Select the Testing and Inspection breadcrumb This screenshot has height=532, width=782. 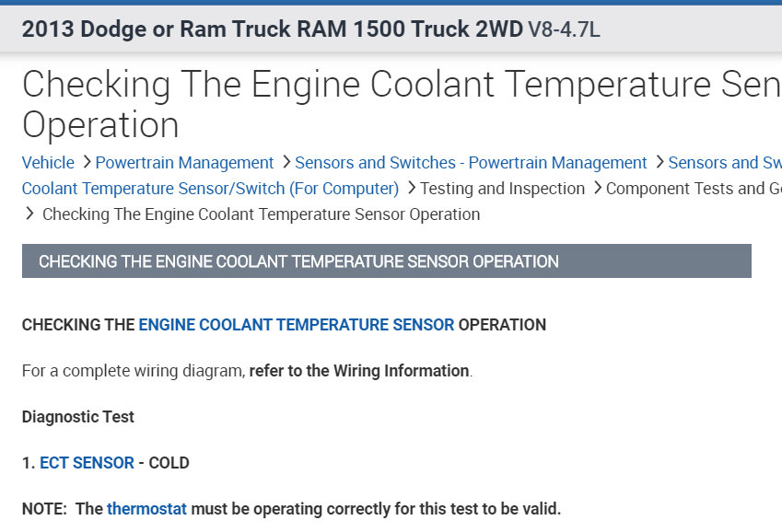tap(502, 189)
